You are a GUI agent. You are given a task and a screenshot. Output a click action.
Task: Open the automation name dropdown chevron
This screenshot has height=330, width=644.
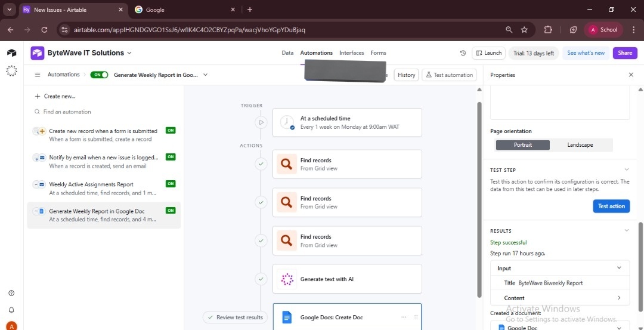click(x=205, y=75)
